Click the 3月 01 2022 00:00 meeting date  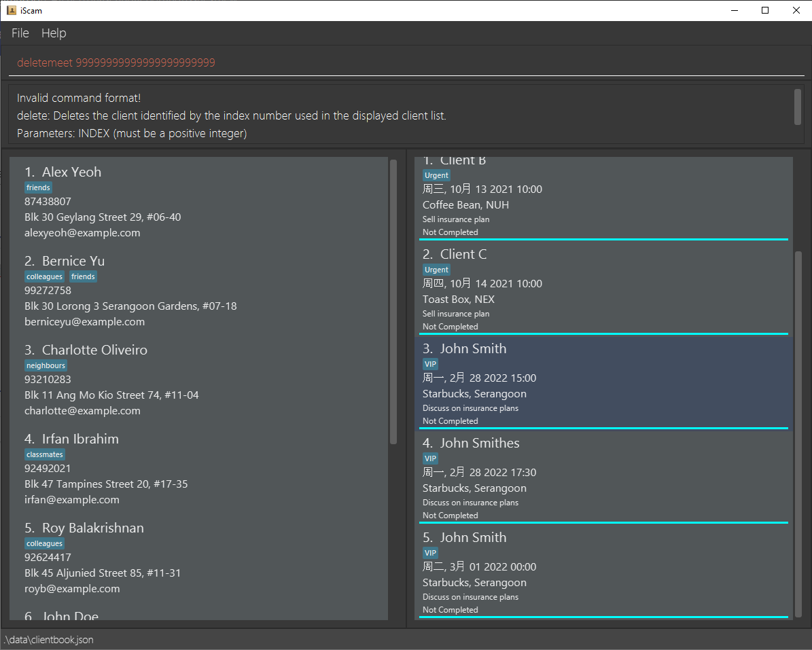point(479,567)
